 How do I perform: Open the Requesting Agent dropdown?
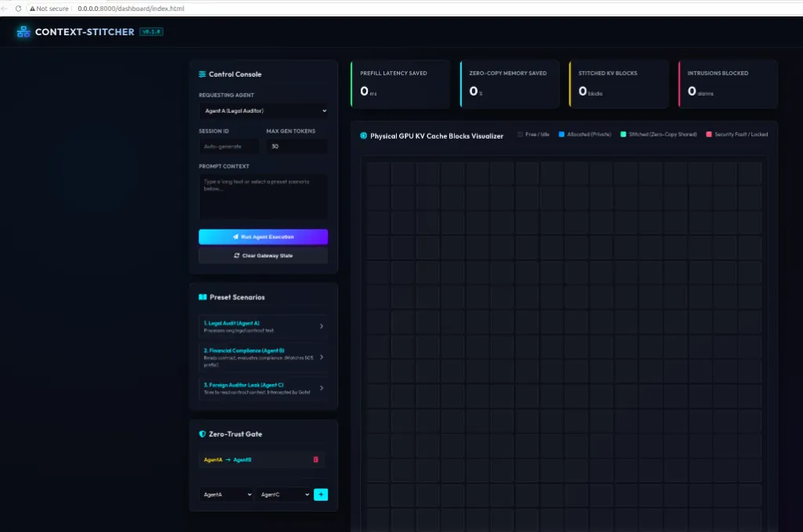(263, 110)
